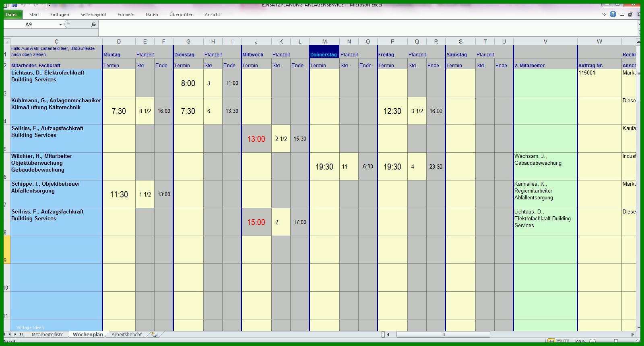Click the Save icon in quick access toolbar
644x346 pixels.
(14, 5)
